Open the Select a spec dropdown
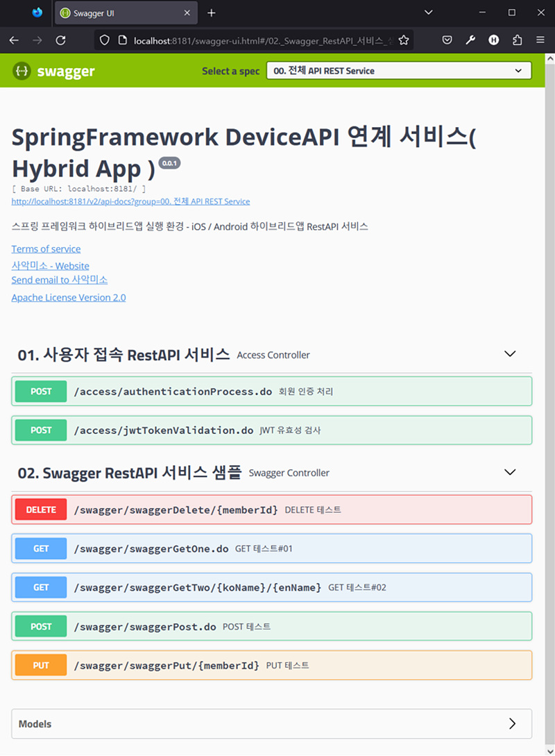The image size is (555, 756). [399, 71]
